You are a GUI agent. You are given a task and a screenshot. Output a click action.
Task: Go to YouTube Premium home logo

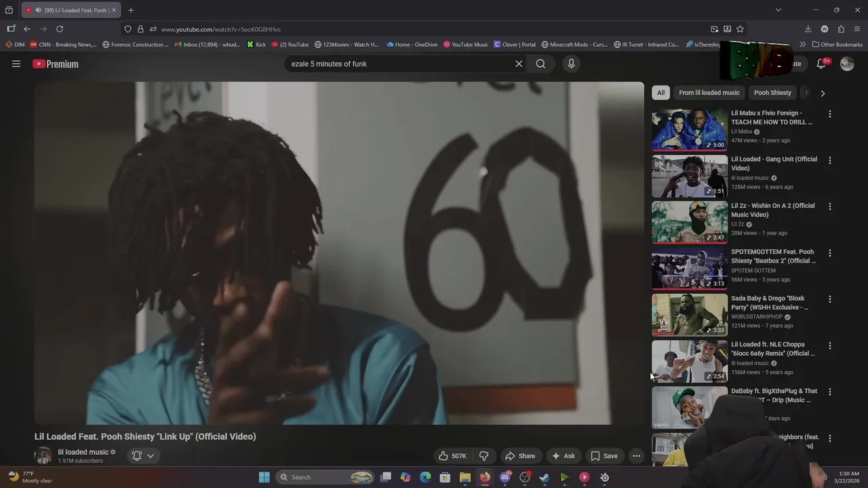pyautogui.click(x=56, y=64)
